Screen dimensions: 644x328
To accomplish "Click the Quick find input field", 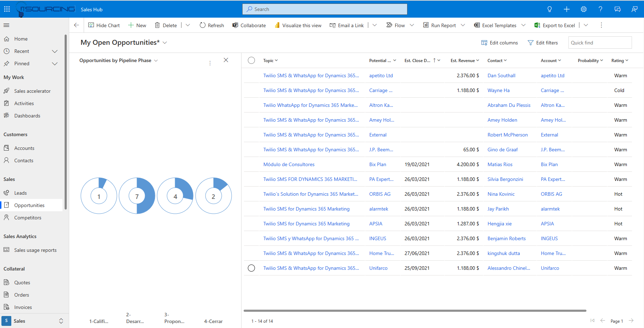I will tap(600, 43).
